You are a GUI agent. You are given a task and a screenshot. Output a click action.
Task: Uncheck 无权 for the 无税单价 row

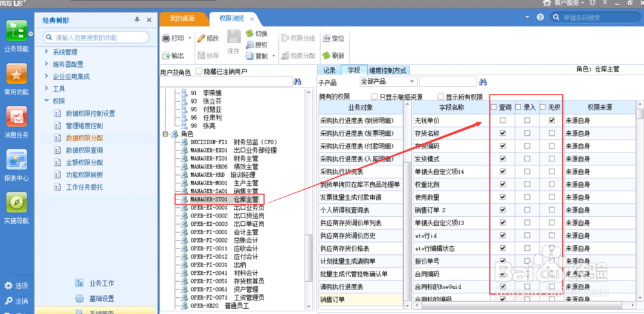[552, 121]
